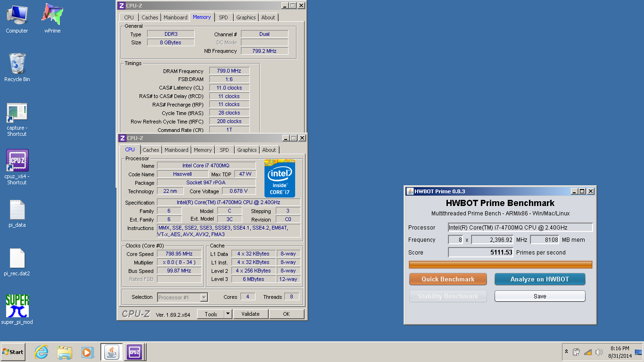Open the network signal tray icon
Image resolution: width=644 pixels, height=362 pixels.
tap(587, 352)
